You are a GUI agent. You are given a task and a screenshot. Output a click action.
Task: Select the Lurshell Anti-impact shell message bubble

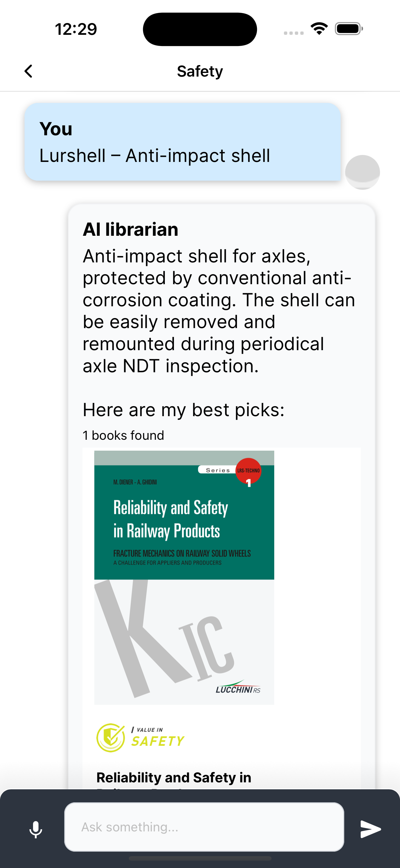(182, 142)
